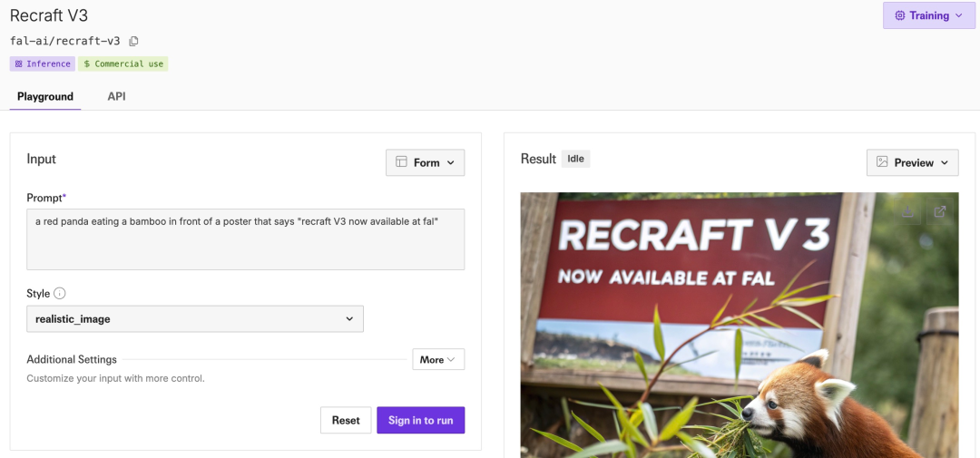
Task: Click the Style info icon
Action: (x=60, y=294)
